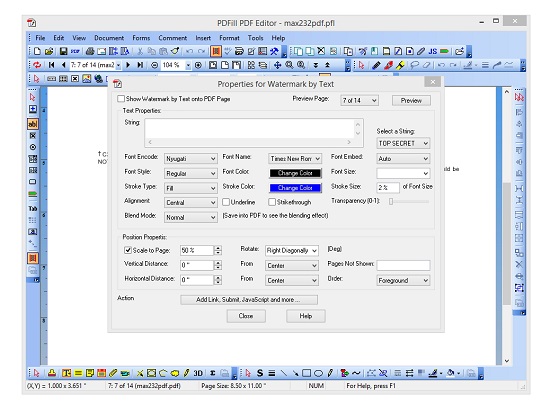Open the Blend Mode dropdown
Viewport: 550px width, 414px height.
pos(191,217)
